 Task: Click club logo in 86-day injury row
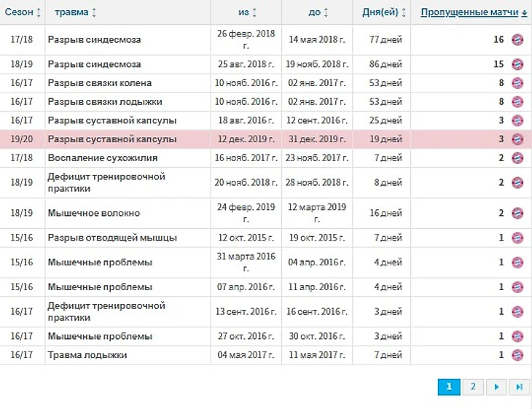[517, 64]
